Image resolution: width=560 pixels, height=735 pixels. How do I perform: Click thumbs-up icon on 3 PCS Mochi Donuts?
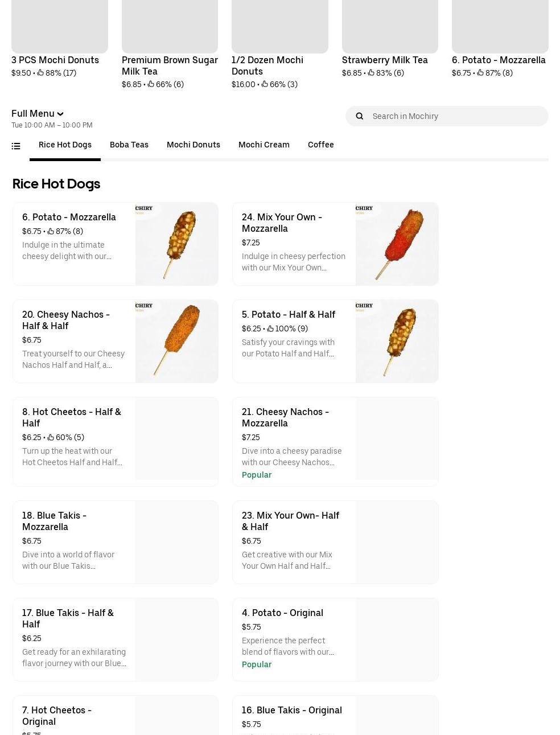click(40, 73)
